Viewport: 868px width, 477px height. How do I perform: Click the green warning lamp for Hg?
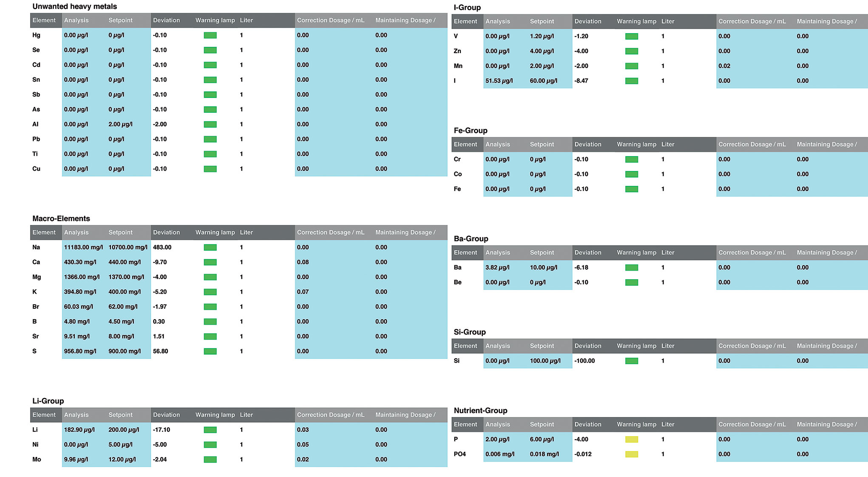(x=210, y=35)
